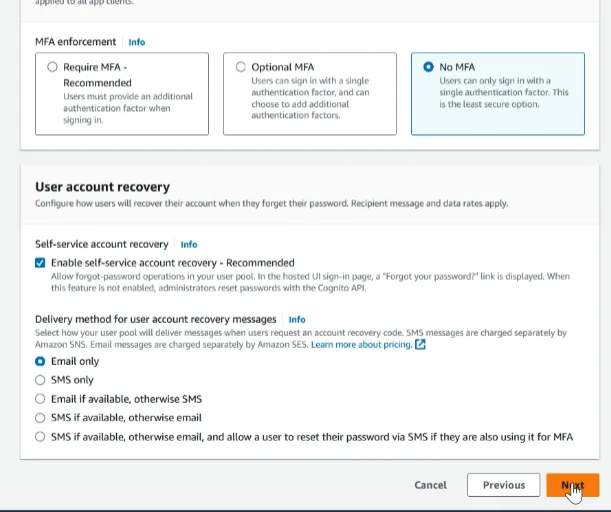
Task: Go back with the Previous button
Action: tap(503, 485)
